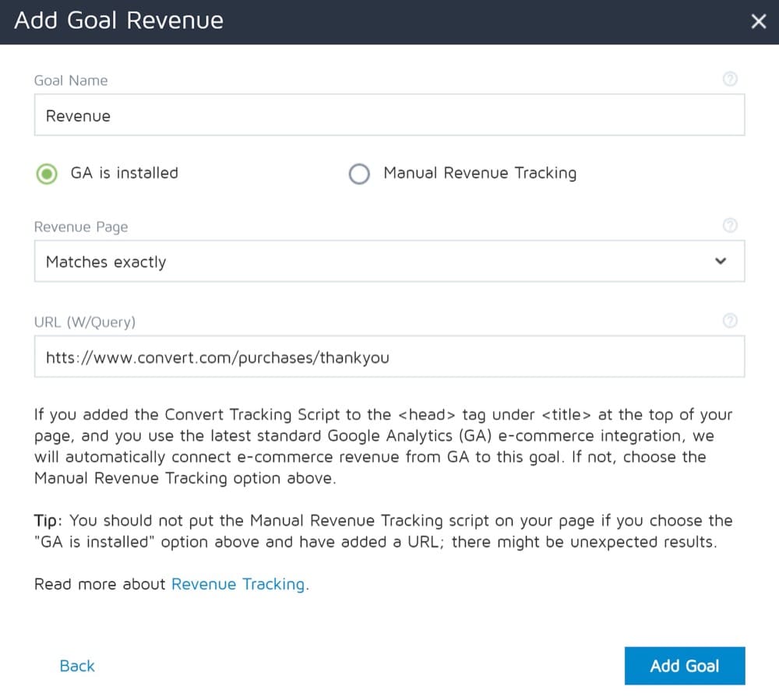Viewport: 779px width, 700px height.
Task: Click the GA is installed label text
Action: (x=125, y=173)
